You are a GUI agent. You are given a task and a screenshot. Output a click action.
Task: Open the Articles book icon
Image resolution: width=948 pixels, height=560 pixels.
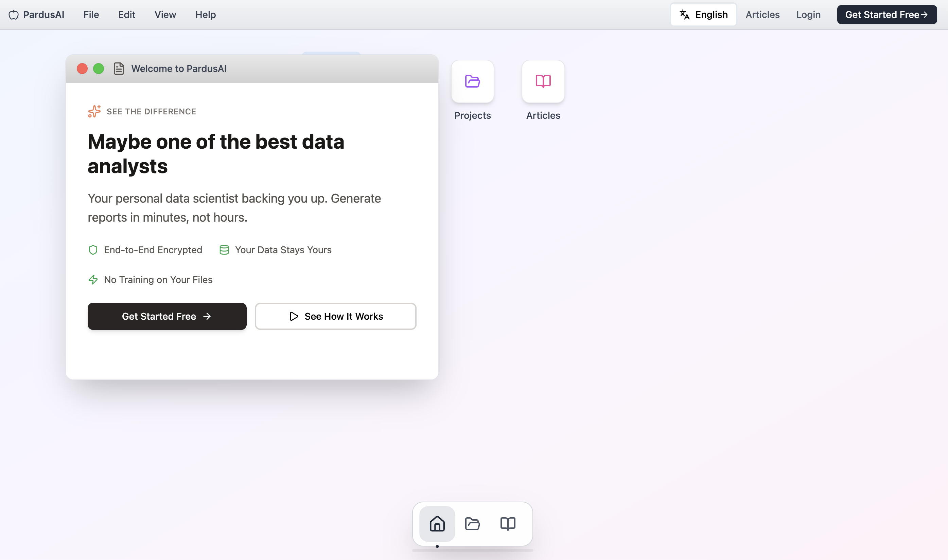pos(543,81)
